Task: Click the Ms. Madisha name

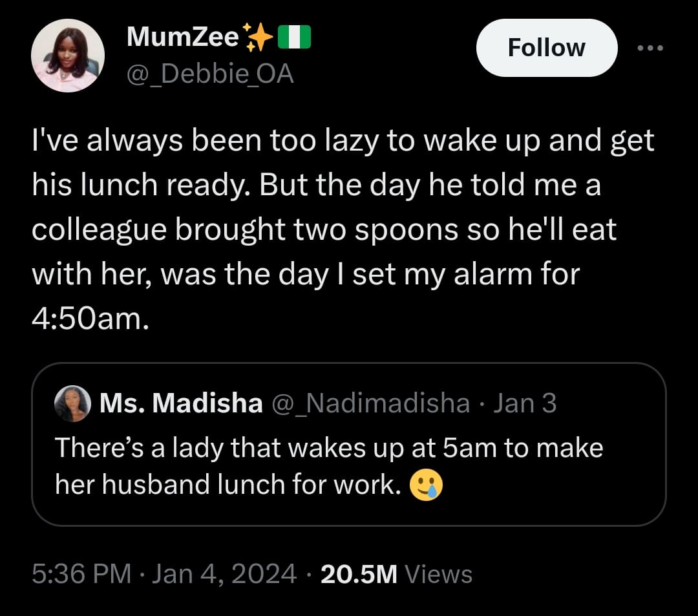Action: click(182, 403)
